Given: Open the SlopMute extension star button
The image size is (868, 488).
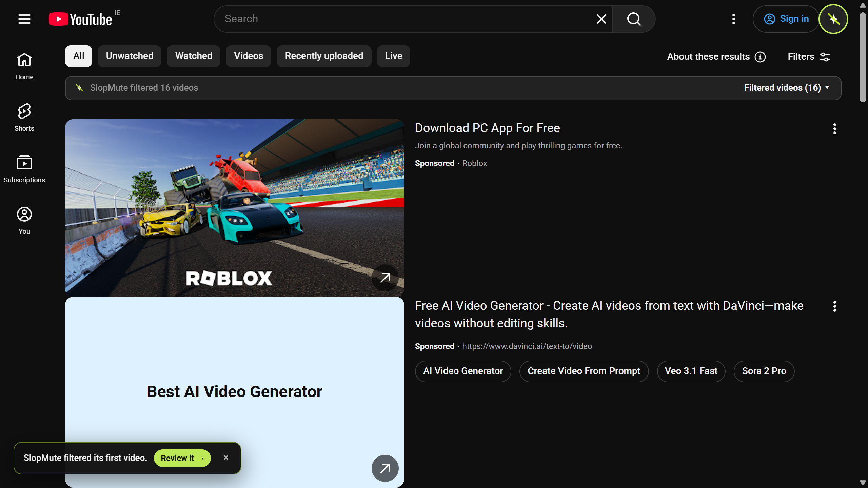Looking at the screenshot, I should click(833, 19).
